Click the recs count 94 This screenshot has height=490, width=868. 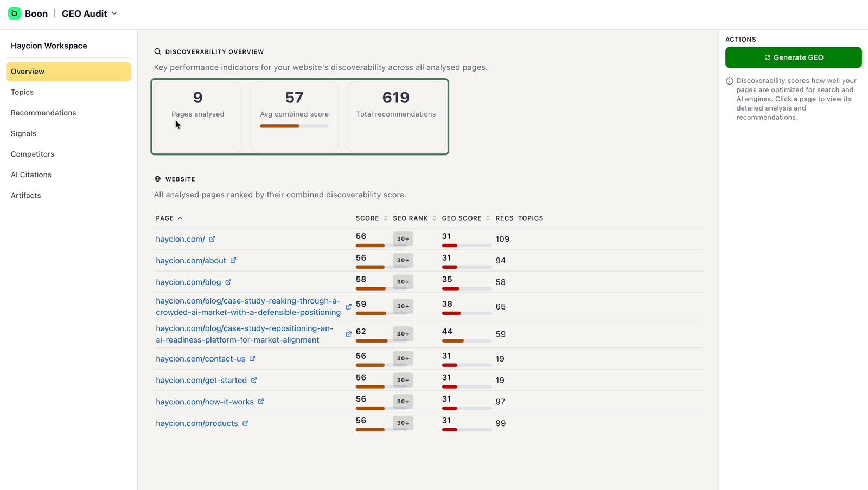(x=501, y=261)
